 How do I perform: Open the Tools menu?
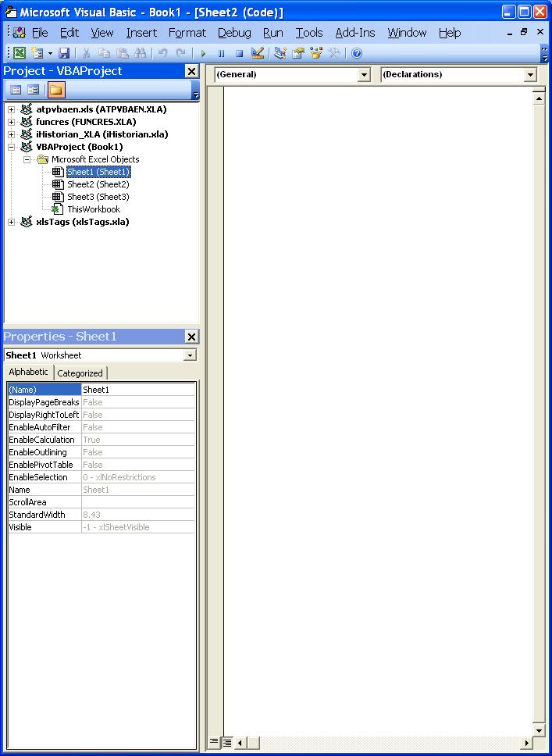click(309, 33)
